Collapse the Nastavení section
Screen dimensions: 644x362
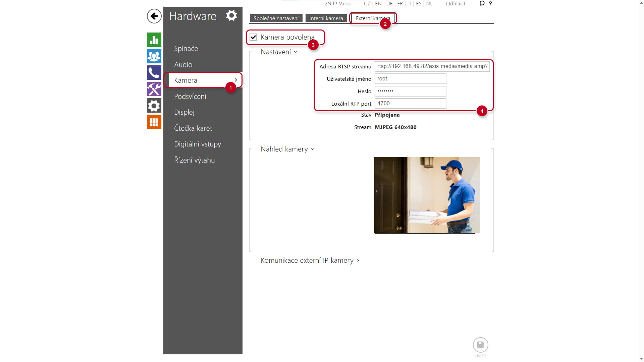(x=279, y=52)
